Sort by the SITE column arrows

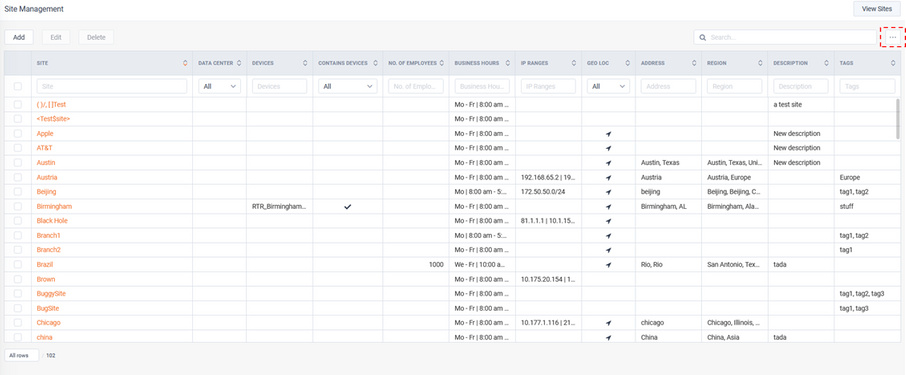185,63
